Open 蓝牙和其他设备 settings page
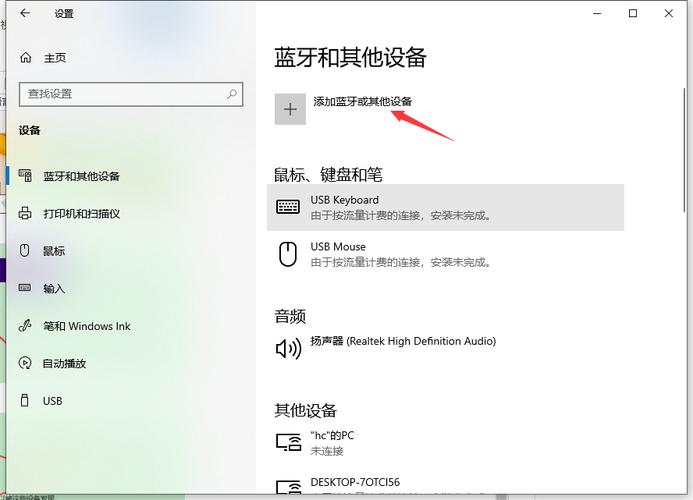This screenshot has height=500, width=693. click(x=81, y=176)
